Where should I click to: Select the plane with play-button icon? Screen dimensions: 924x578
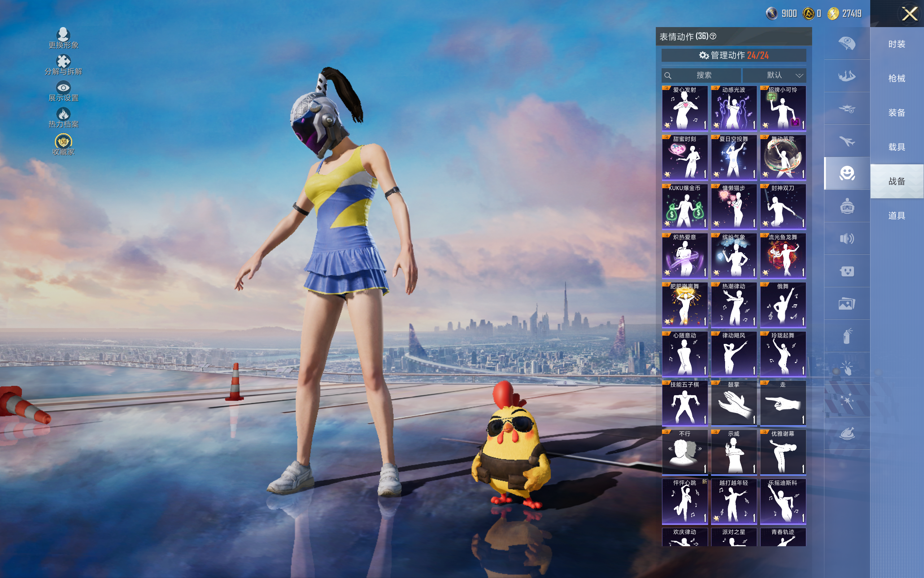coord(847,109)
